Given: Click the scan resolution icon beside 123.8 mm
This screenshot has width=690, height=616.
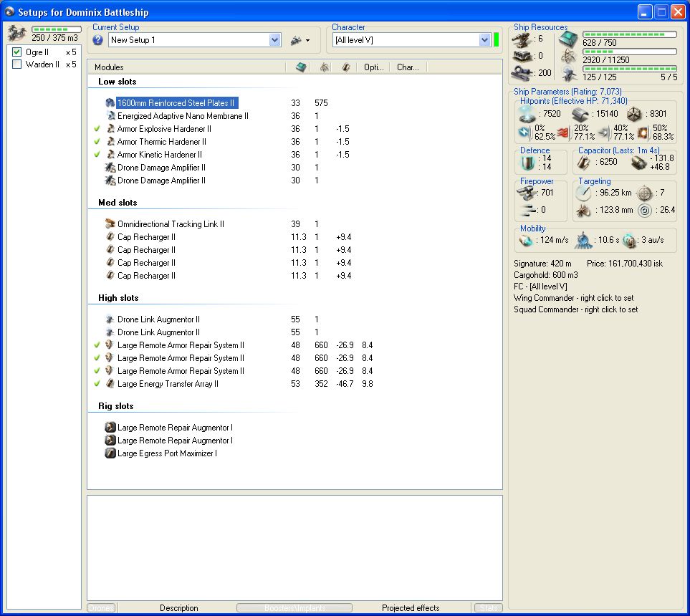Looking at the screenshot, I should point(583,211).
